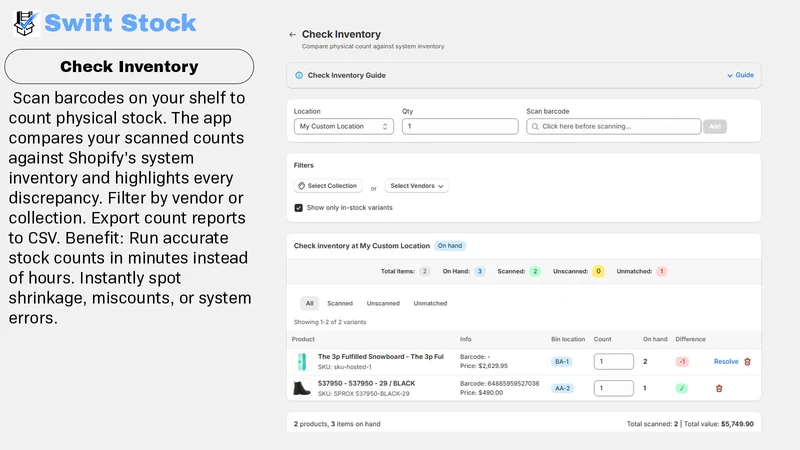800x450 pixels.
Task: Click the 537950 - 29 / BLACK product name
Action: point(366,383)
